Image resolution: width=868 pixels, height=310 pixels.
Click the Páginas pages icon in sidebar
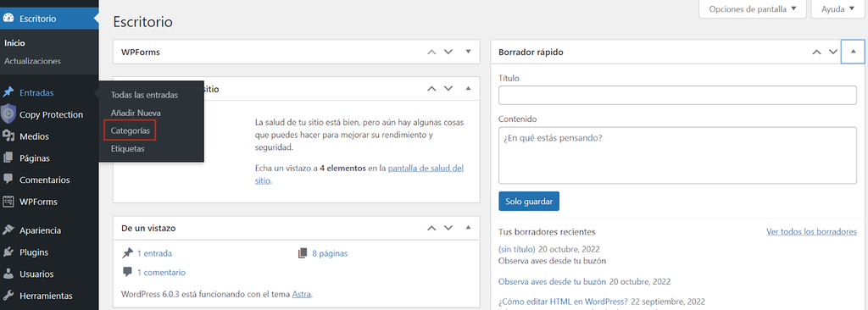click(x=8, y=158)
